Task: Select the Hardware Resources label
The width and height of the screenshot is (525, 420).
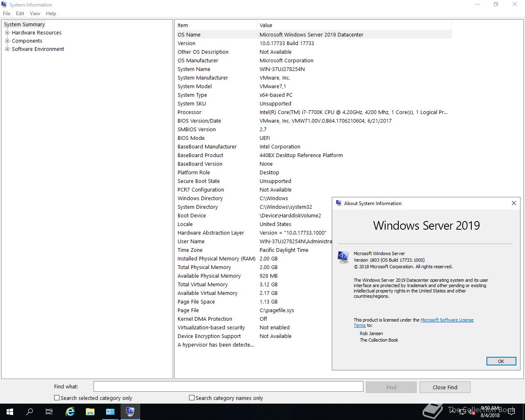Action: click(37, 33)
